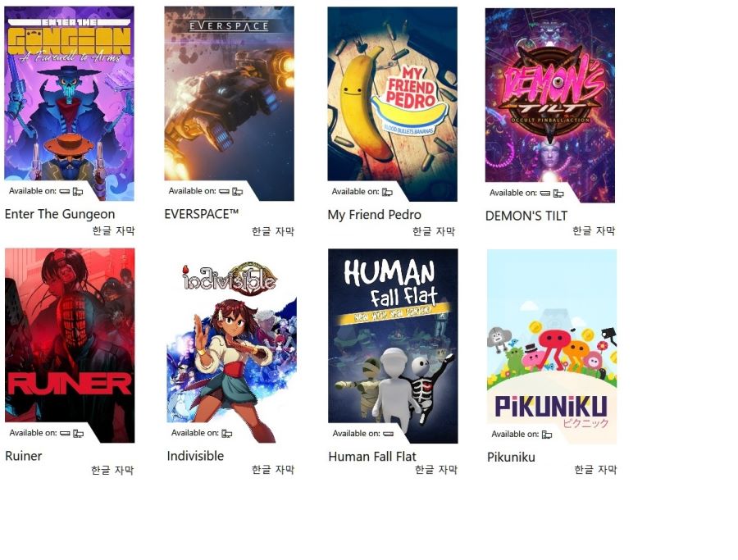Open the Enter The Gungeon title link
Screen dimensions: 738x560
pos(60,214)
